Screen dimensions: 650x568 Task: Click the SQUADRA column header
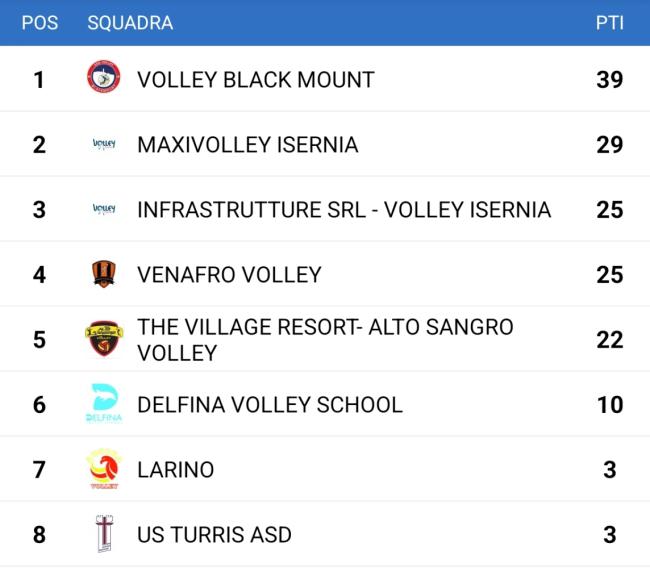pyautogui.click(x=130, y=23)
